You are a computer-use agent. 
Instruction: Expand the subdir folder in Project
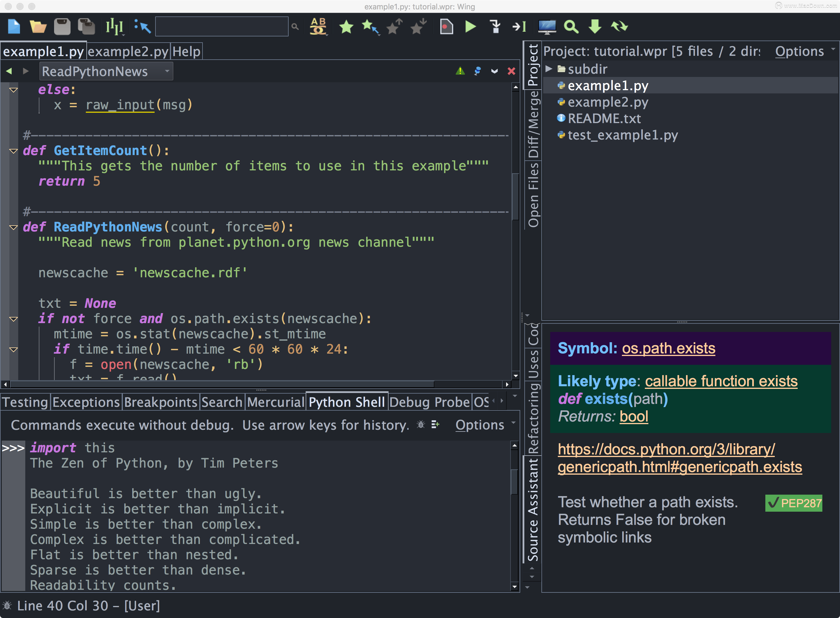[x=549, y=69]
